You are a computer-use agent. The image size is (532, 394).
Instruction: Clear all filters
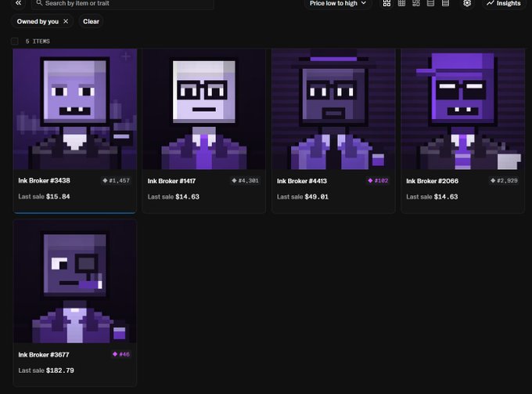(x=91, y=21)
